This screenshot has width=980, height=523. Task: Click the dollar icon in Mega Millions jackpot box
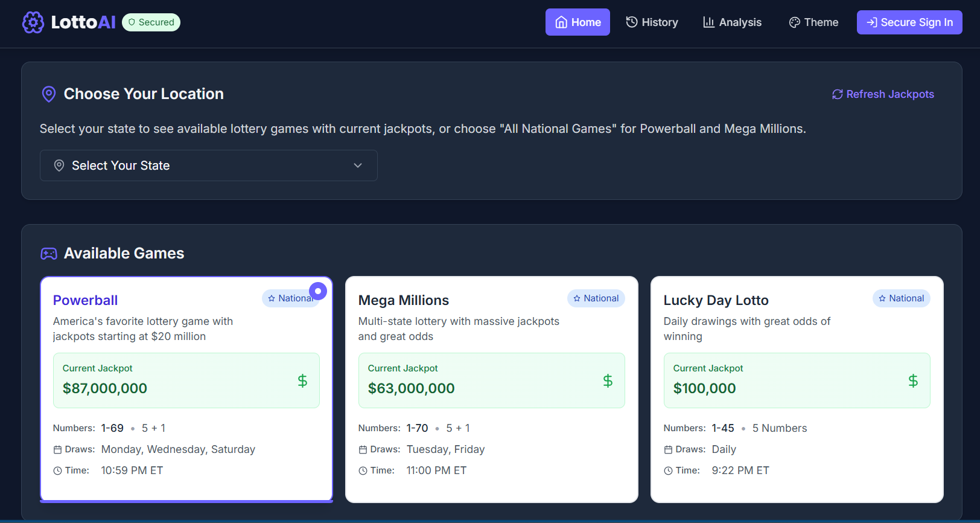point(608,380)
